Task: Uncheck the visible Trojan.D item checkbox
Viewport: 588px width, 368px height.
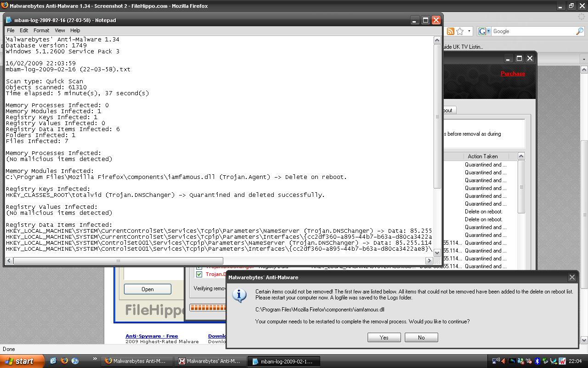Action: (199, 274)
